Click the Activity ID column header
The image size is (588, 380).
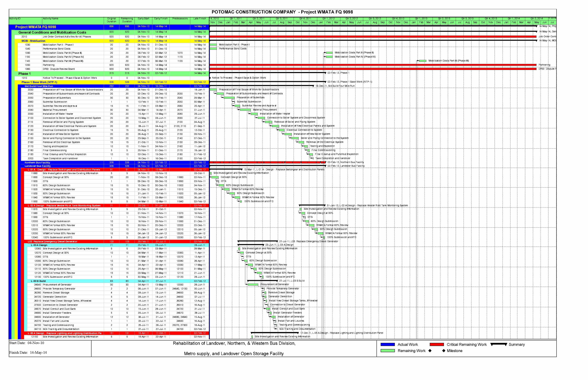pos(25,21)
